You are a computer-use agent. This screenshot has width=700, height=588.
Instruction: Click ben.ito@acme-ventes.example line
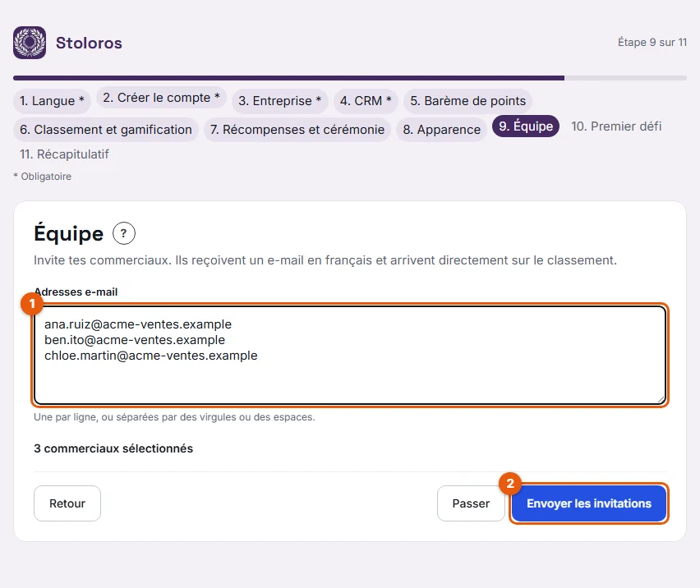coord(135,340)
